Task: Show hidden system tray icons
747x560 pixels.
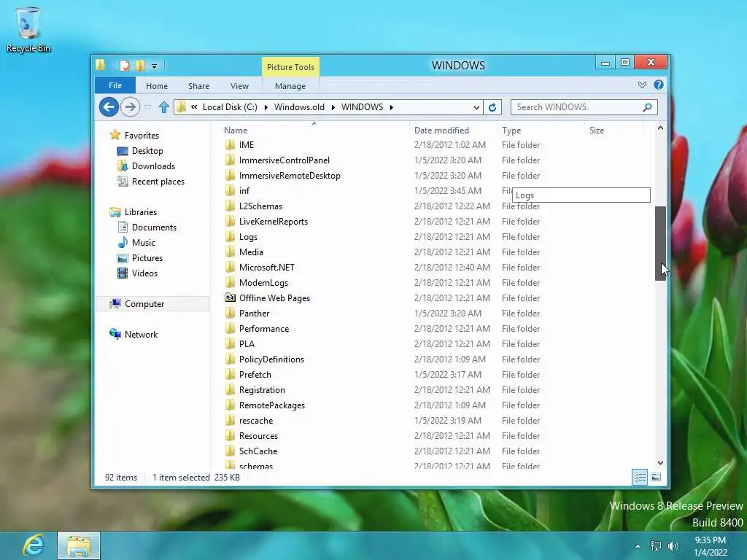Action: [x=638, y=546]
